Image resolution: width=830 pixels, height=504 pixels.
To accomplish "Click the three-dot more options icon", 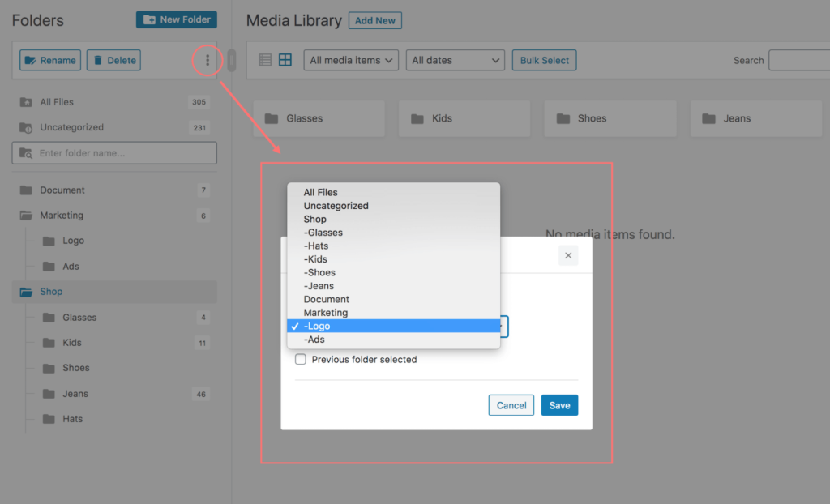I will point(207,60).
